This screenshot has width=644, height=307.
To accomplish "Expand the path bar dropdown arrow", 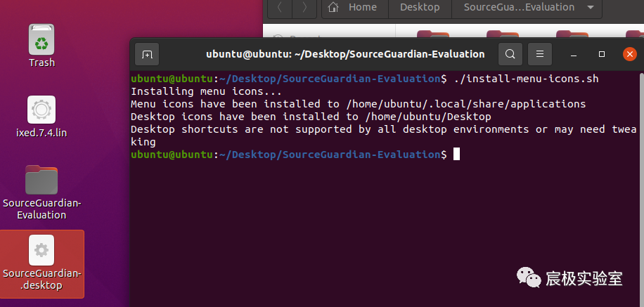I will pyautogui.click(x=591, y=8).
